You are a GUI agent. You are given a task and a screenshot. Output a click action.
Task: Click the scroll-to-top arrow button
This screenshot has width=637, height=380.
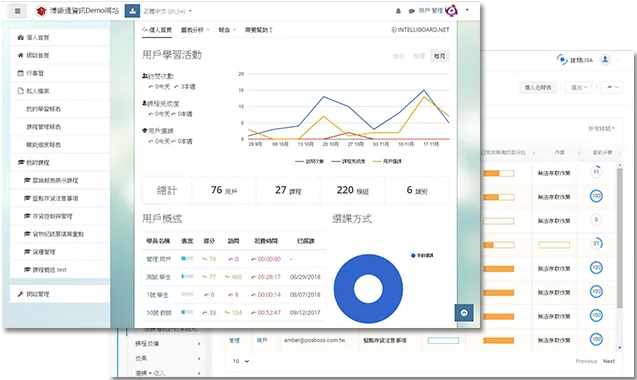(x=464, y=313)
